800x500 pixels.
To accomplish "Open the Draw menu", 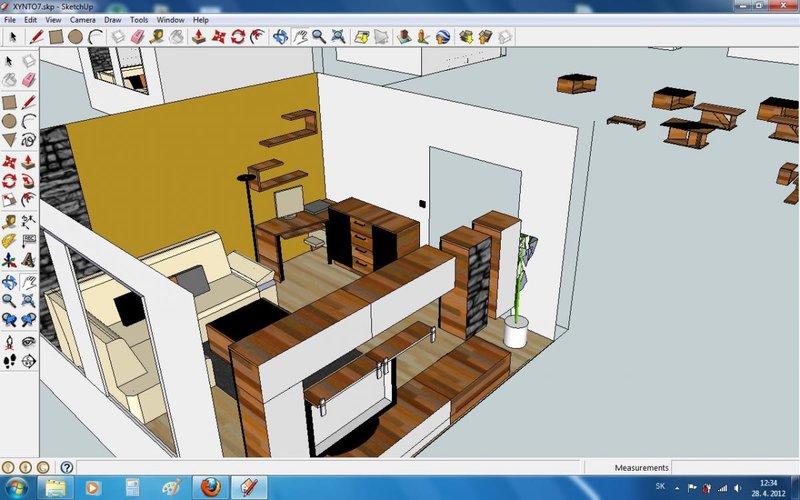I will [x=113, y=19].
